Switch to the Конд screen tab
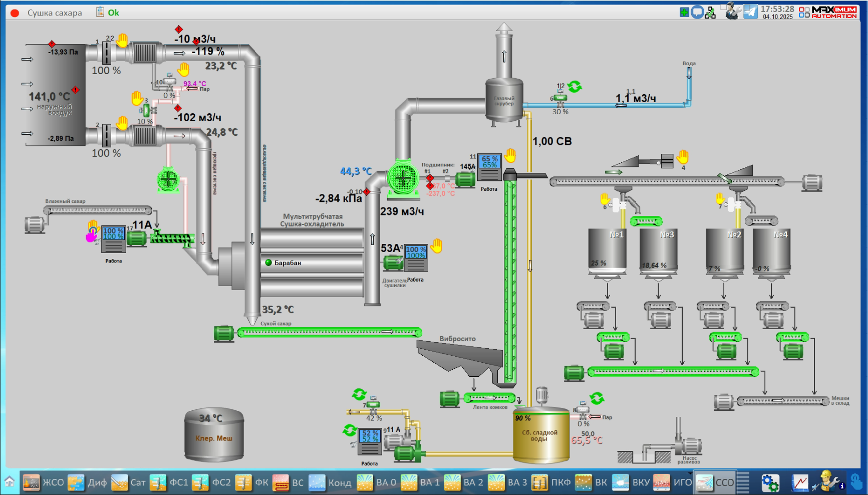 click(330, 482)
